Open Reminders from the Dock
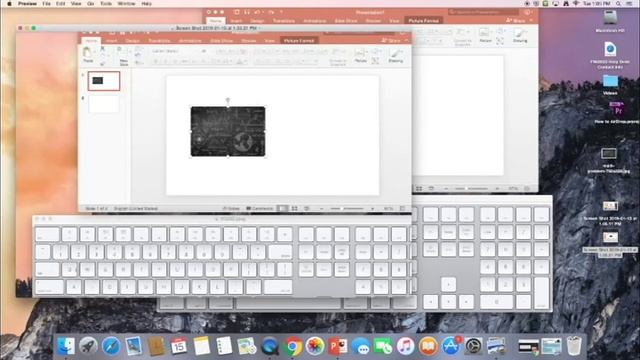This screenshot has height=360, width=640. point(224,346)
